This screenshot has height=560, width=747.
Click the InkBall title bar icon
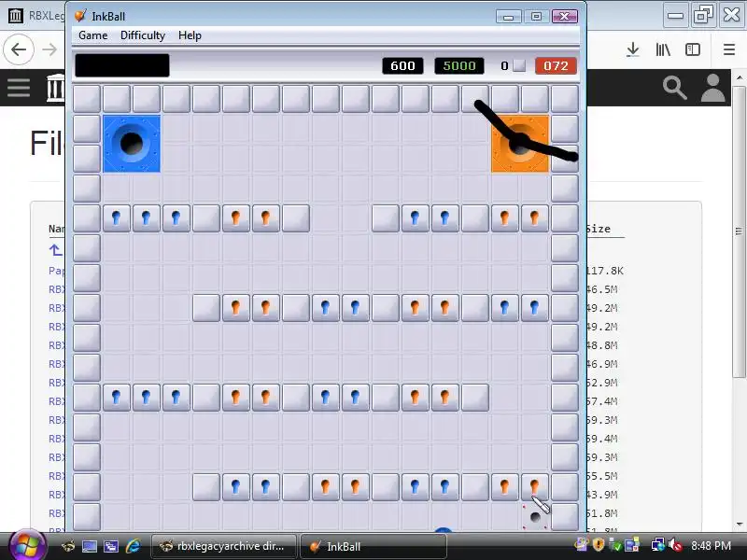[80, 16]
